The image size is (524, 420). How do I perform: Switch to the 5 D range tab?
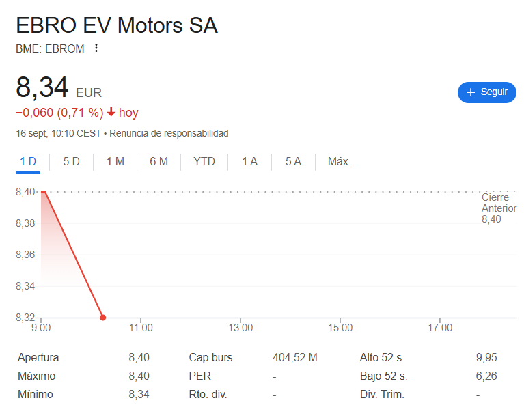[71, 162]
